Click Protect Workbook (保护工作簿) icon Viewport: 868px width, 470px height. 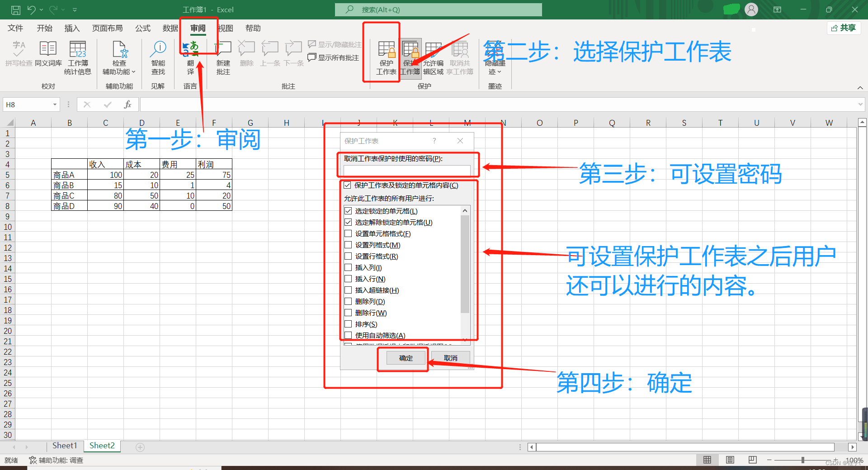(x=410, y=49)
